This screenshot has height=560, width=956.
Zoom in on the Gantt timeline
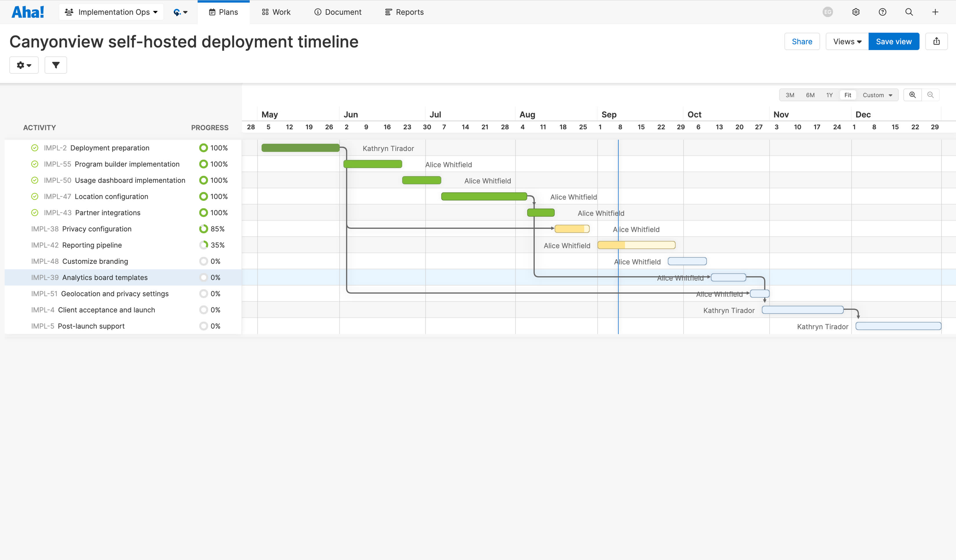click(912, 95)
